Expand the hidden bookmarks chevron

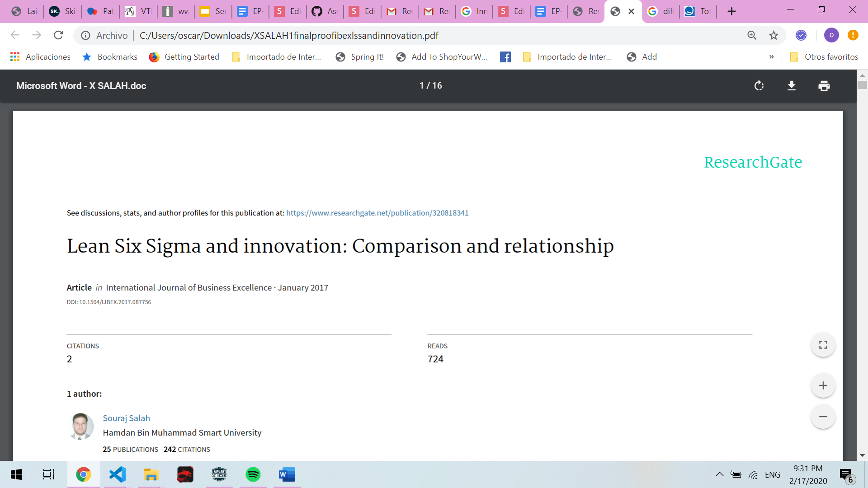point(771,57)
